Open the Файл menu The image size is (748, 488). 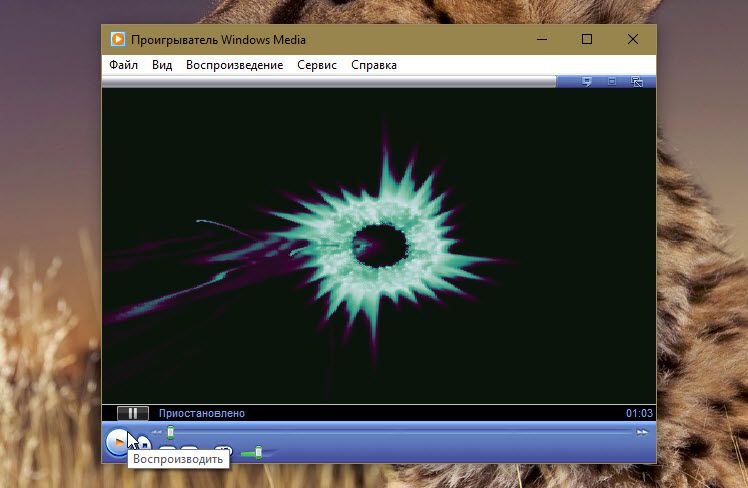click(123, 65)
